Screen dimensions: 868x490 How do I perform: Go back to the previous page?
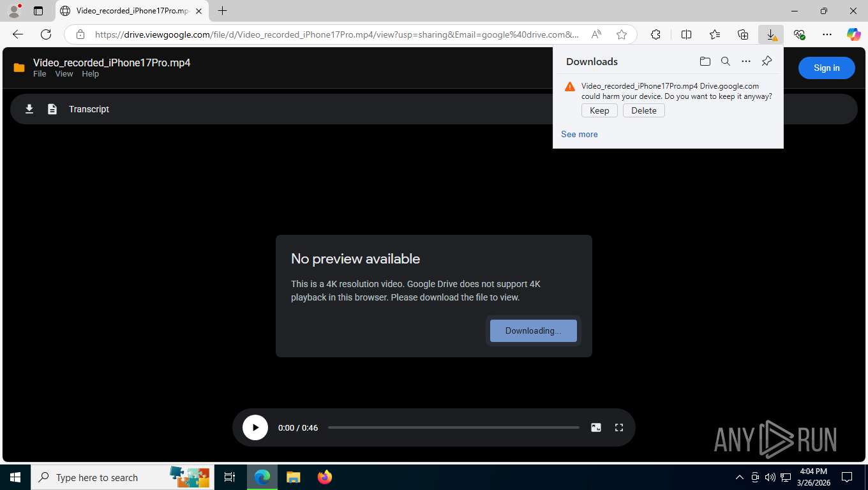(x=18, y=34)
